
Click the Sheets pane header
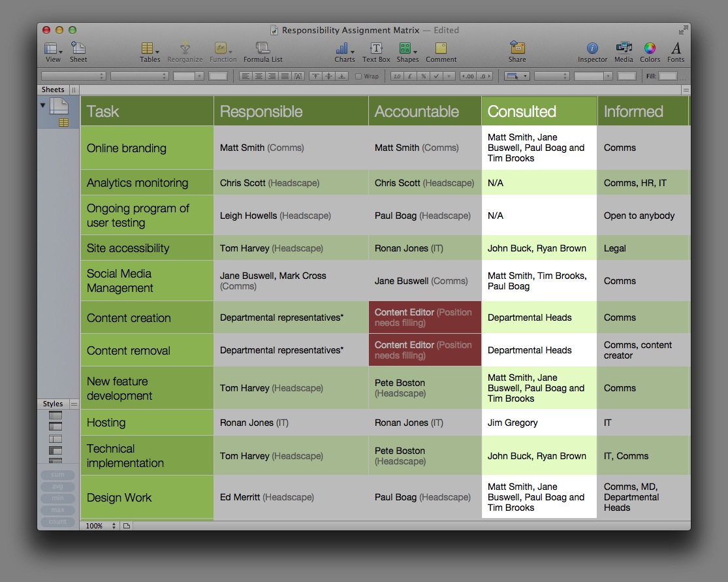pyautogui.click(x=53, y=89)
